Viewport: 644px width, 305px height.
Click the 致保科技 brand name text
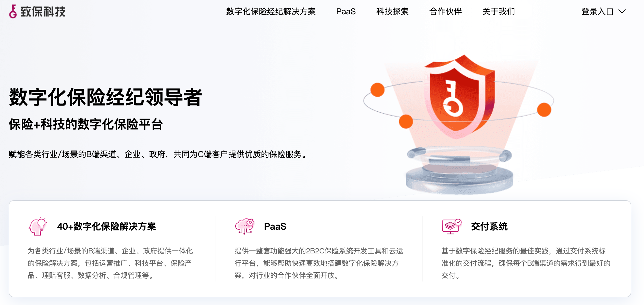click(x=43, y=11)
